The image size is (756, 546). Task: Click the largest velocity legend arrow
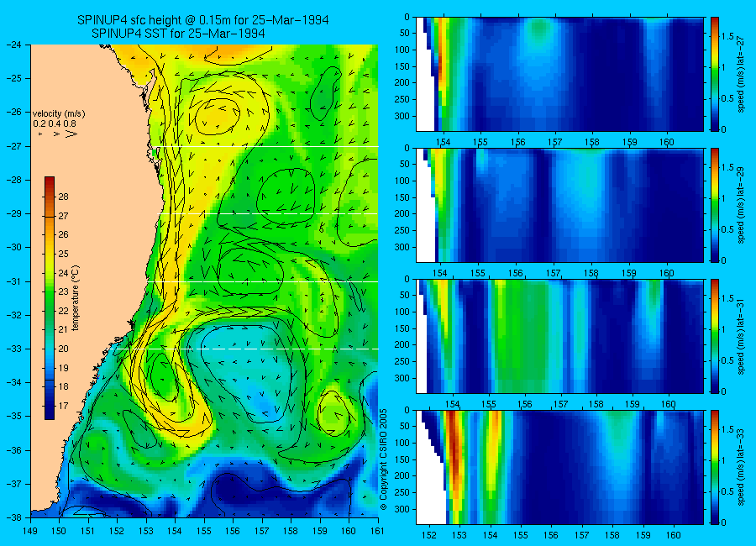[71, 133]
